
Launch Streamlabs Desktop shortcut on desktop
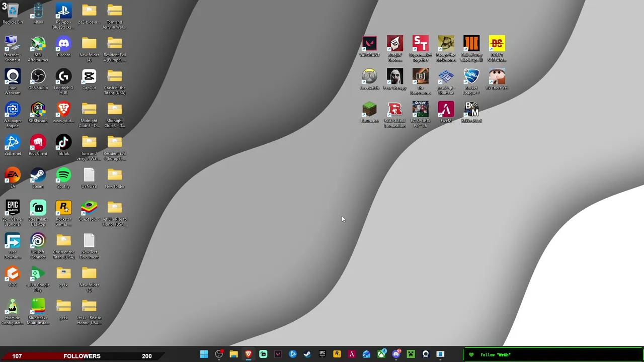[38, 213]
